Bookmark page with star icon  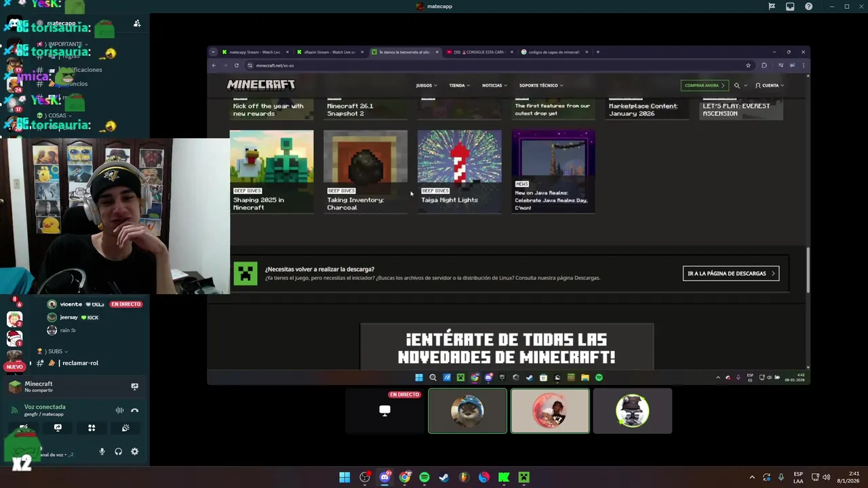748,65
